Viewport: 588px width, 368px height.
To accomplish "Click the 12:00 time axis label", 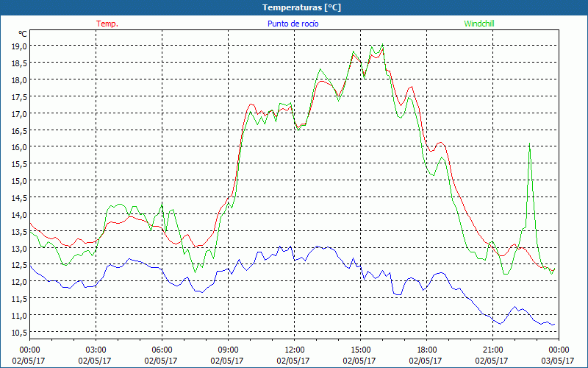I will click(x=295, y=350).
